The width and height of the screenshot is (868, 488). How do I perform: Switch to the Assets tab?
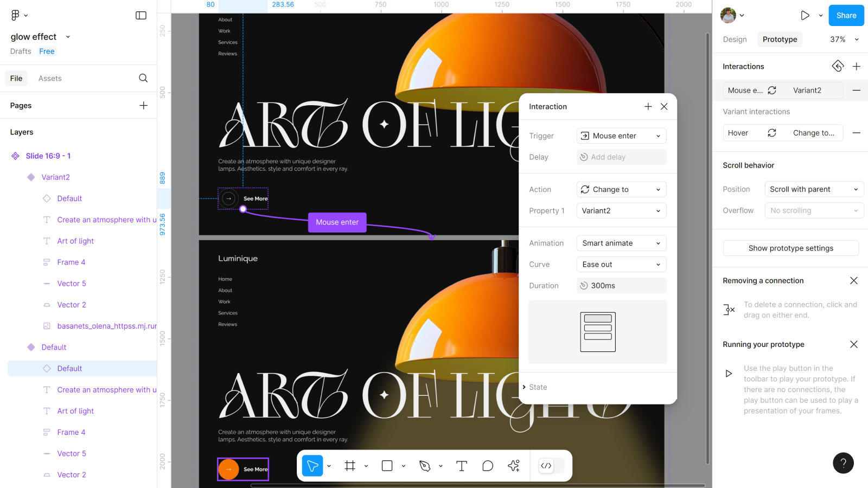coord(50,79)
